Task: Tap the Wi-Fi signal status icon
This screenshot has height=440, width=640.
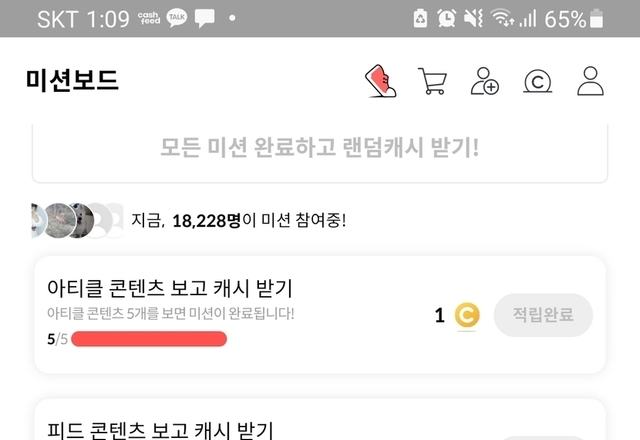Action: pos(503,18)
